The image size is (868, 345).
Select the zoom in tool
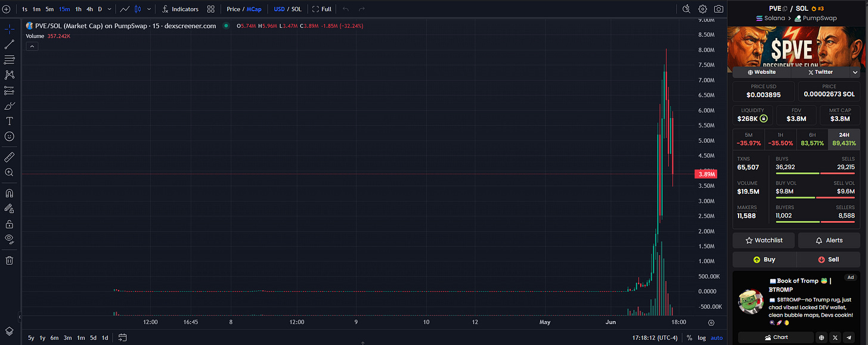[x=9, y=172]
